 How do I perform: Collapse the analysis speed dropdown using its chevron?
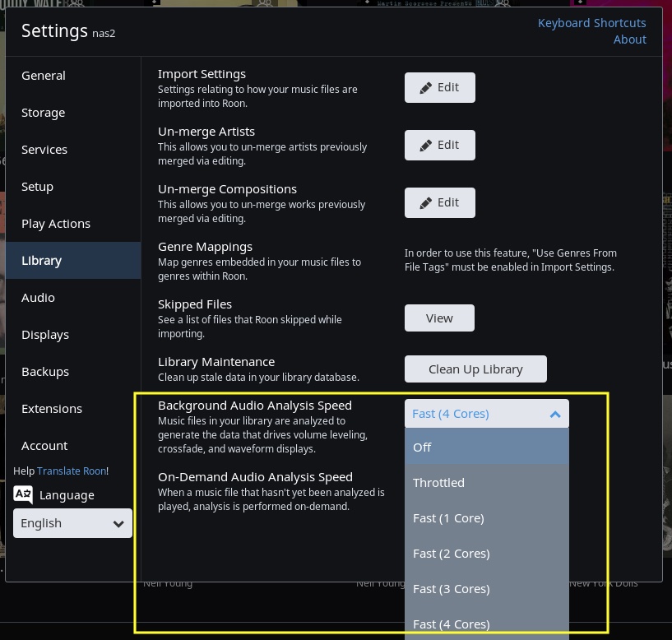point(555,413)
